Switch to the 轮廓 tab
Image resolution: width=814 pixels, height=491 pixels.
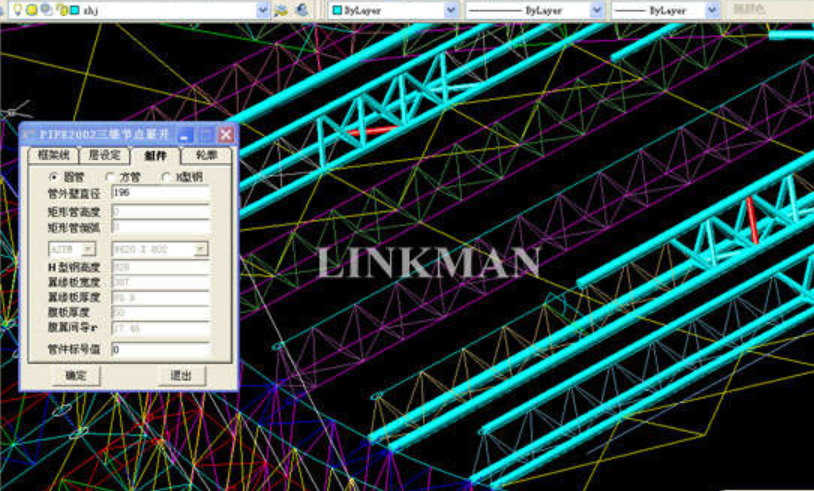[x=207, y=155]
